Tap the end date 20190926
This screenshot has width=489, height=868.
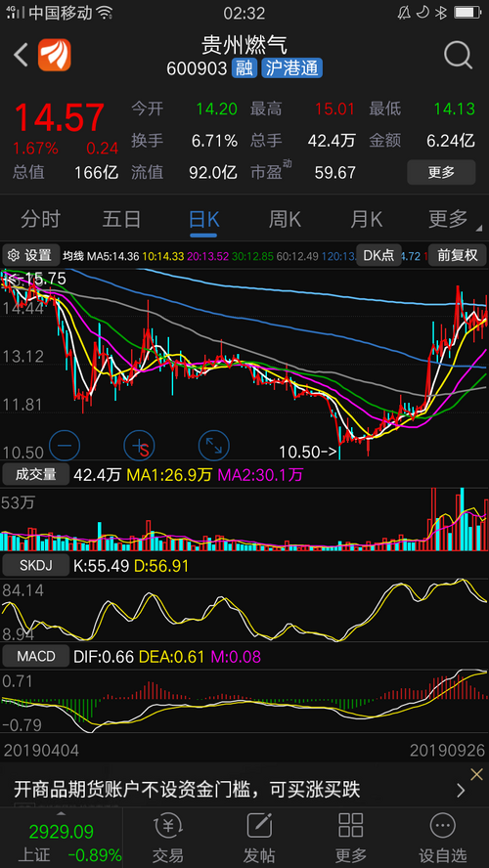click(448, 750)
